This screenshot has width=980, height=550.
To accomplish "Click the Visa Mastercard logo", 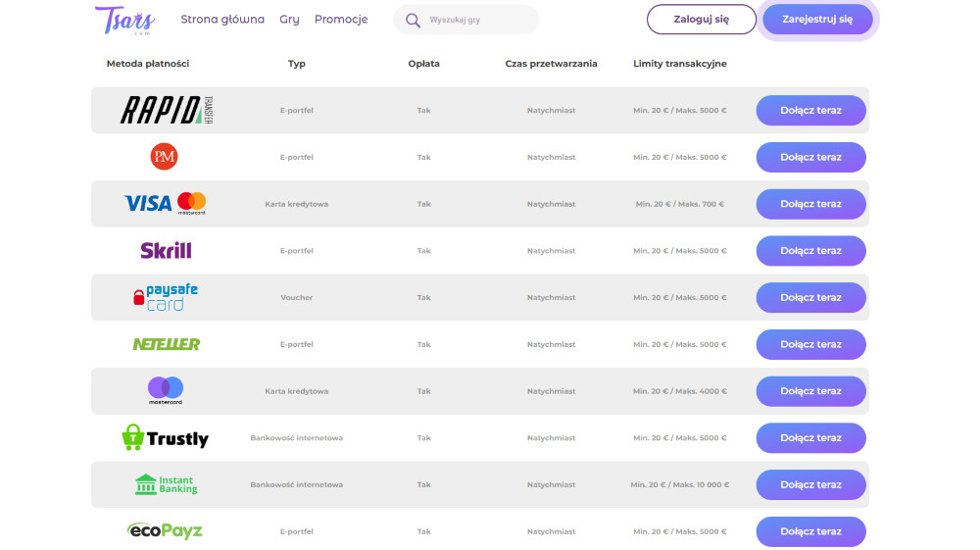I will (x=165, y=204).
